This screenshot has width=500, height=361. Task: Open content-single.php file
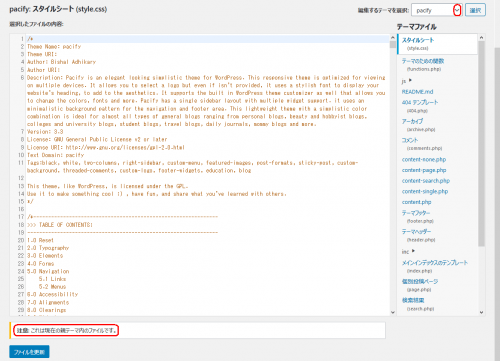tap(425, 191)
